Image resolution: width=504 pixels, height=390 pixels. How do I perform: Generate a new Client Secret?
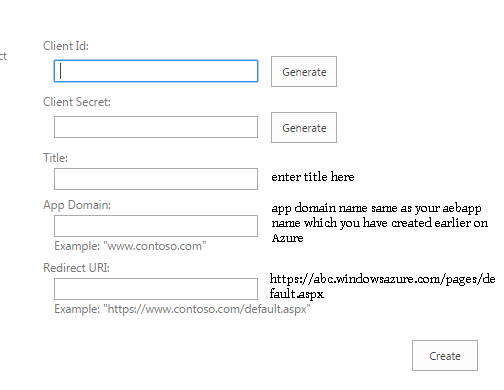tap(304, 128)
